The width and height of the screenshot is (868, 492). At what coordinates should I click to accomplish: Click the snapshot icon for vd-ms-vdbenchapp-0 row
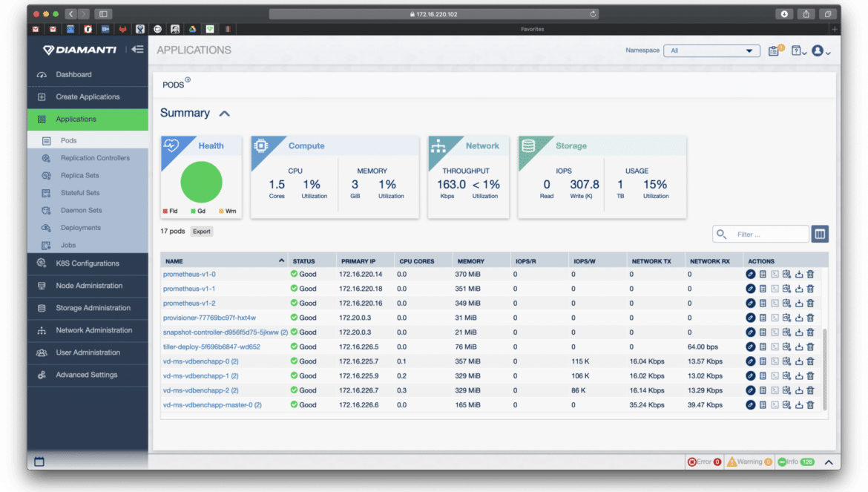tap(786, 361)
